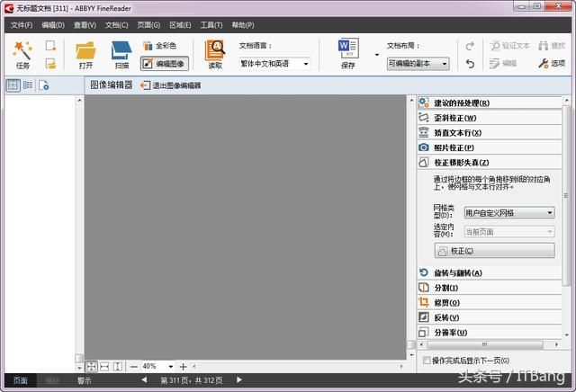
Task: Open the 区域(E) menu
Action: pyautogui.click(x=180, y=25)
